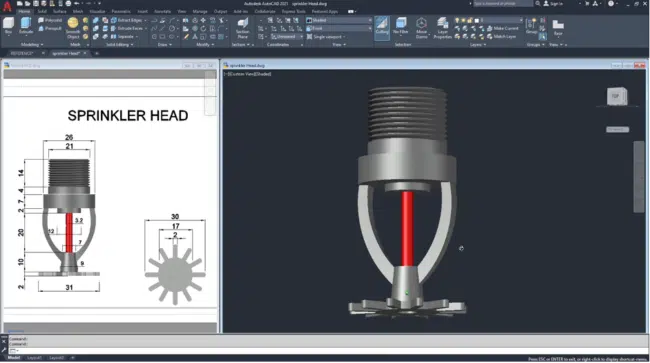650x363 pixels.
Task: Select the Extrude tool
Action: tap(26, 26)
